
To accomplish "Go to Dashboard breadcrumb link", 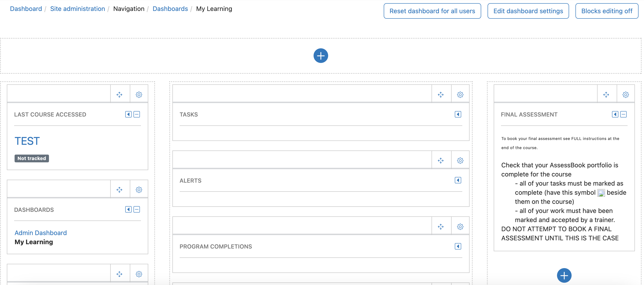I will tap(26, 9).
